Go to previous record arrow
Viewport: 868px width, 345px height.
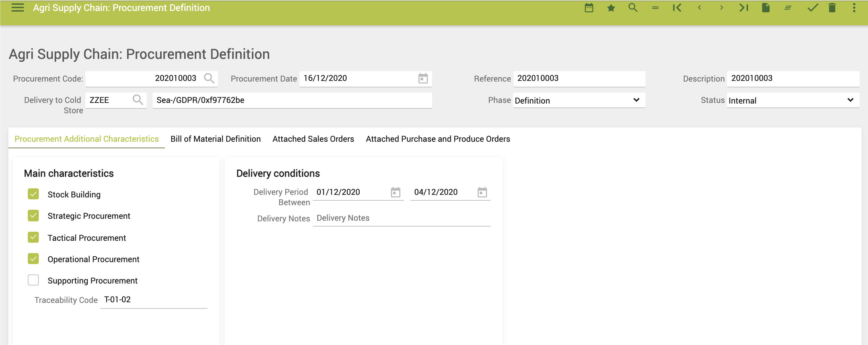point(700,8)
